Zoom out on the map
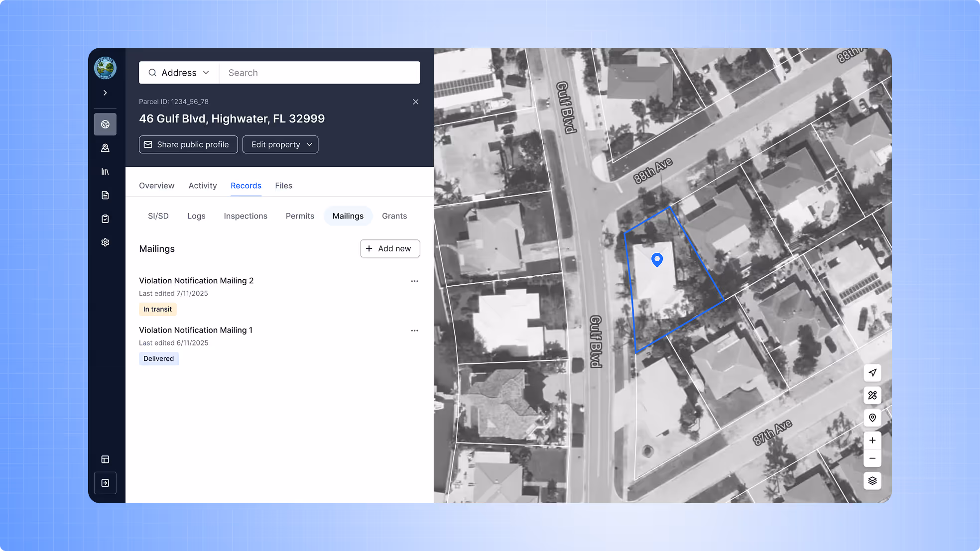 872,458
